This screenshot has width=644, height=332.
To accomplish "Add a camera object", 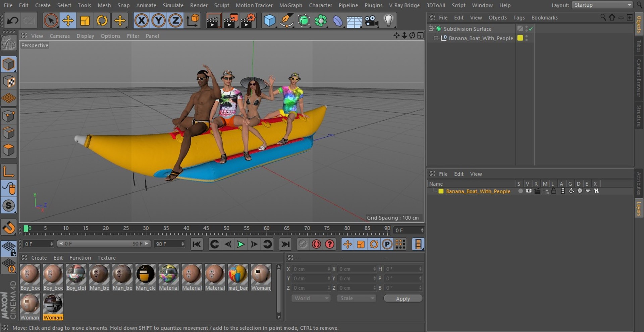I will 372,21.
